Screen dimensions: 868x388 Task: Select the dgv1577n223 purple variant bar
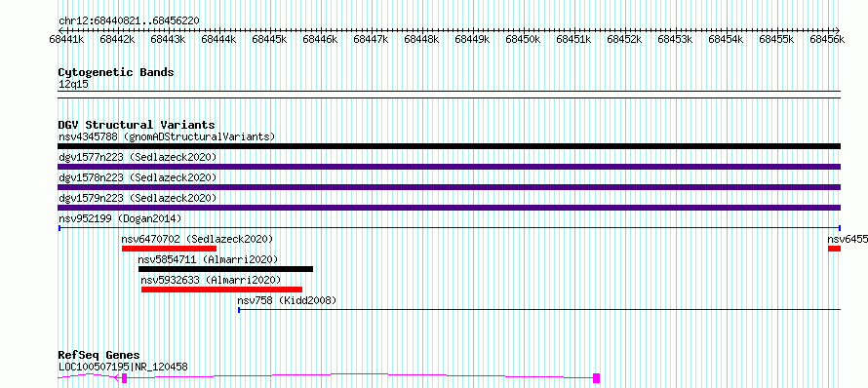point(449,167)
